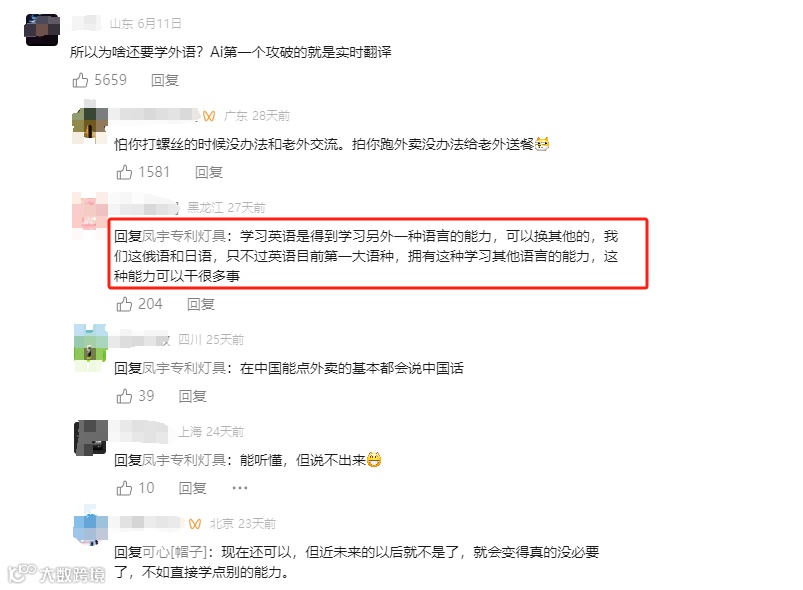Reply to the top comment from Shandong
Viewport: 803px width, 590px height.
165,80
